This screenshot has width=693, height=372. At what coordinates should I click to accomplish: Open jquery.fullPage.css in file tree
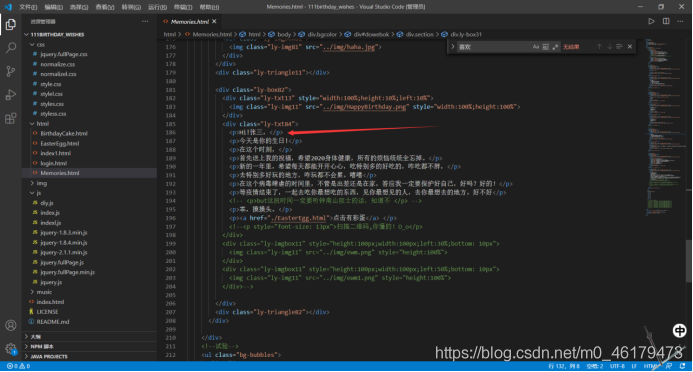click(64, 54)
